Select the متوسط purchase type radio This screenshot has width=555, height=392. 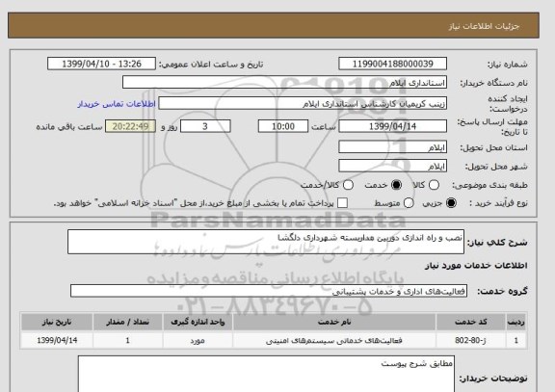pos(409,203)
